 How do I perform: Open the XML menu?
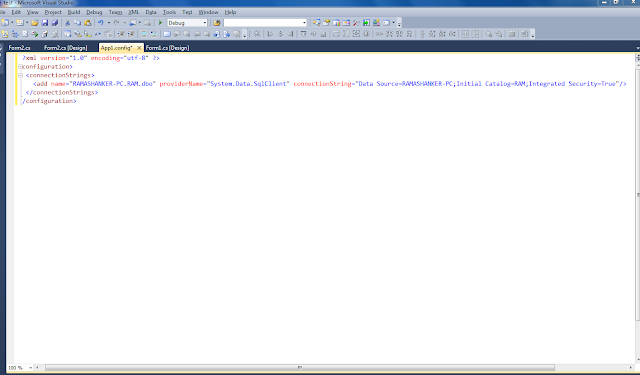point(134,12)
